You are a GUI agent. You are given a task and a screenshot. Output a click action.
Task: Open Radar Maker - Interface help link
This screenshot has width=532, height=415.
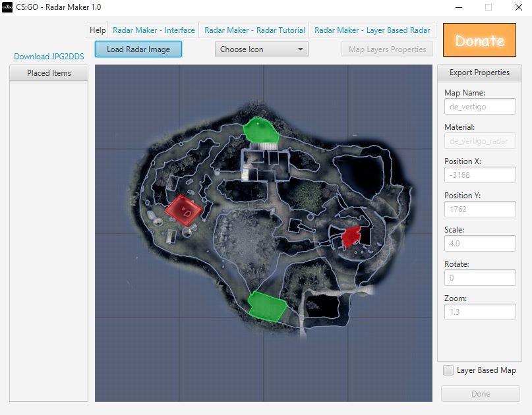[x=154, y=30]
